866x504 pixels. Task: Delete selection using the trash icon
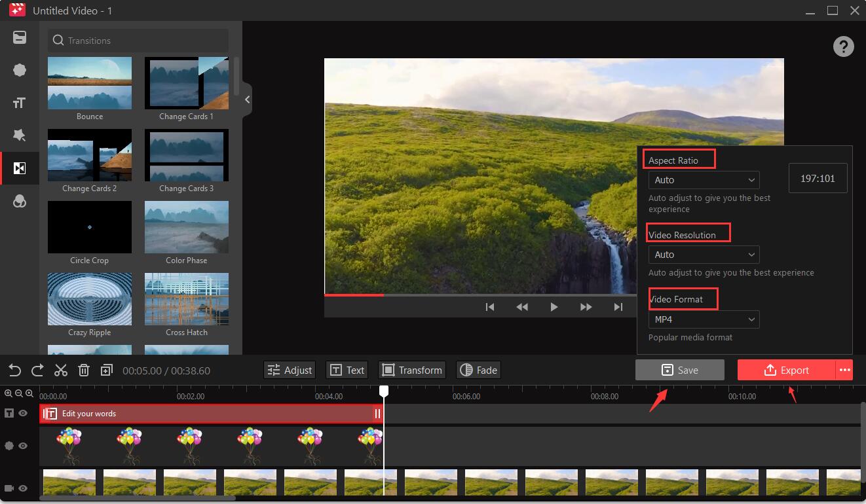click(84, 370)
